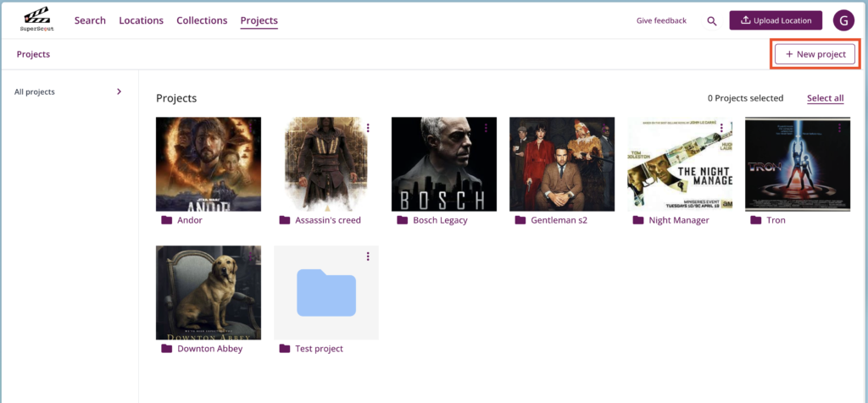Create a project with New project button

click(x=815, y=54)
